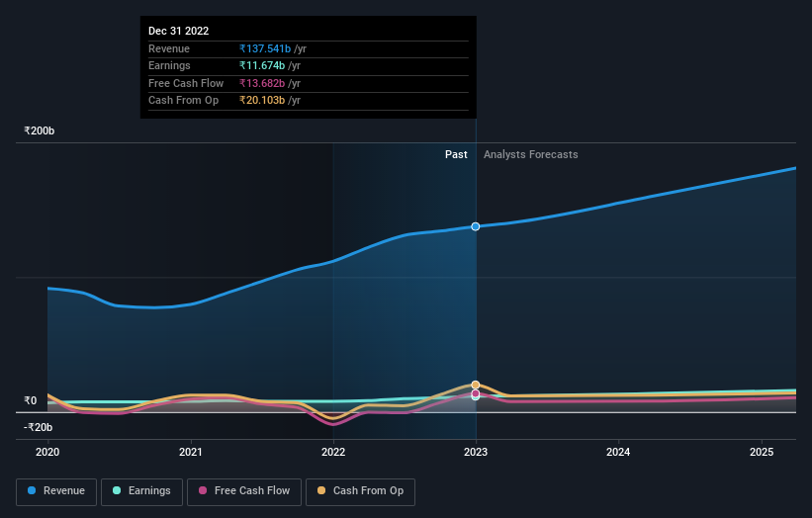Click the ₹137.541b revenue value in tooltip
Image resolution: width=812 pixels, height=518 pixels.
265,48
